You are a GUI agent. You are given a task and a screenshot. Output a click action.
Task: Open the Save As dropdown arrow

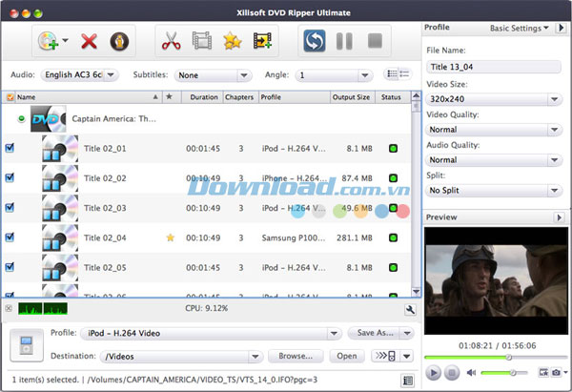(407, 333)
